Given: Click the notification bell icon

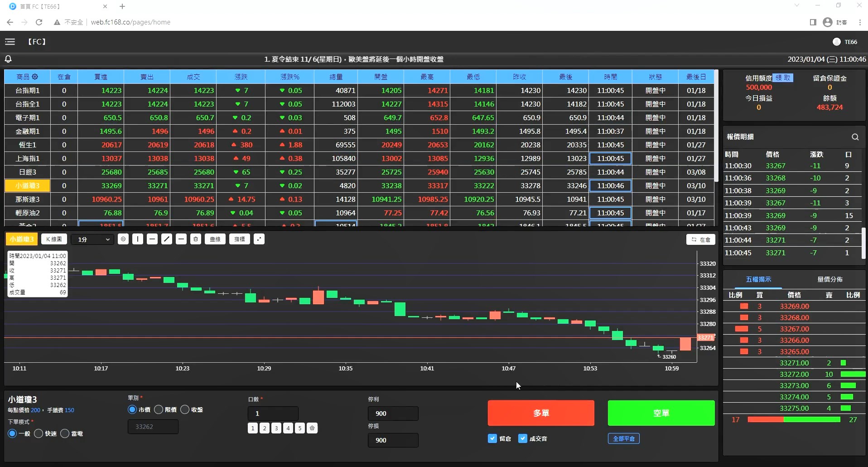Looking at the screenshot, I should 8,59.
